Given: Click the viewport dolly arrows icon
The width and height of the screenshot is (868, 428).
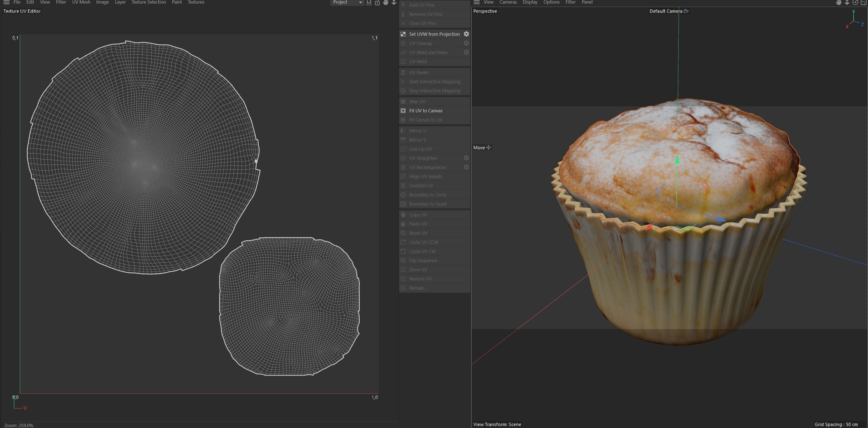Looking at the screenshot, I should [x=847, y=2].
